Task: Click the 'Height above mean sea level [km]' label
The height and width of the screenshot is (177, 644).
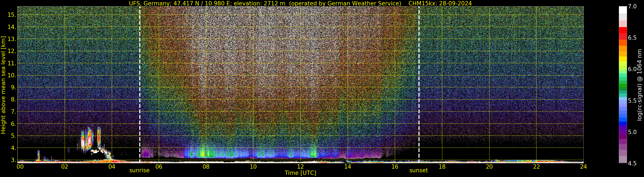Action: 3,85
